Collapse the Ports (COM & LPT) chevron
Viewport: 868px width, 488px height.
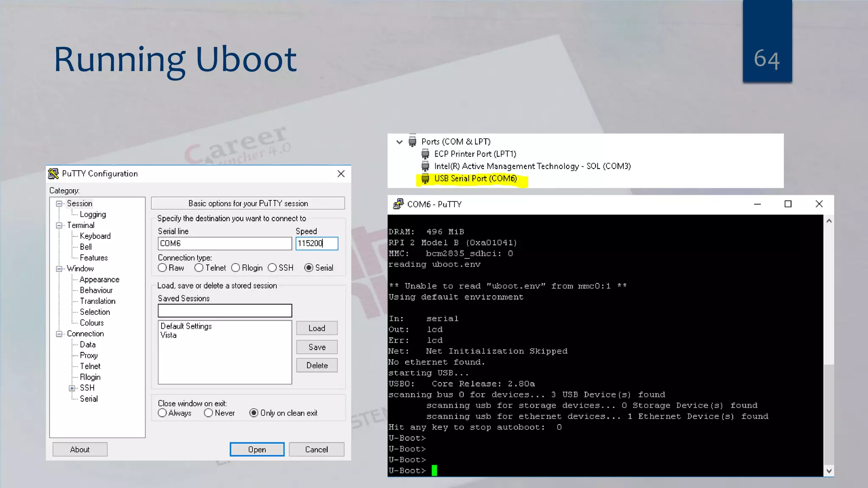pos(399,142)
